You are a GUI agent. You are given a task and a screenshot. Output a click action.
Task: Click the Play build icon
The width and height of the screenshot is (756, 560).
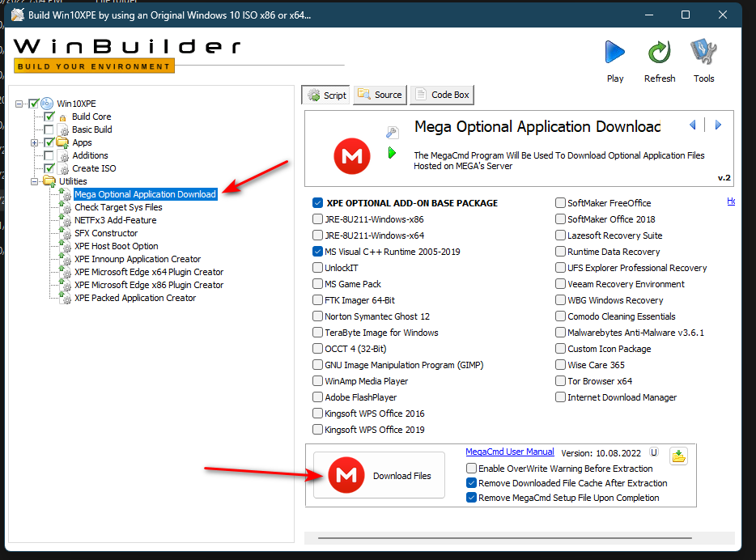(x=614, y=52)
